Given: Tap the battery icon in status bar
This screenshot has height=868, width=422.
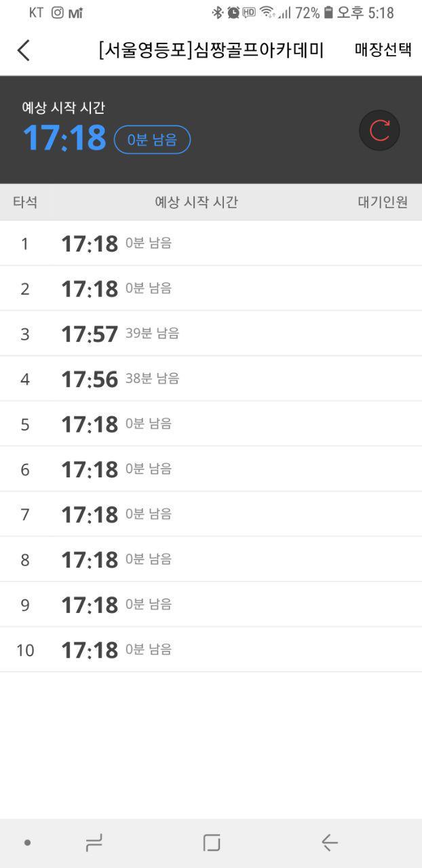Looking at the screenshot, I should coord(328,12).
